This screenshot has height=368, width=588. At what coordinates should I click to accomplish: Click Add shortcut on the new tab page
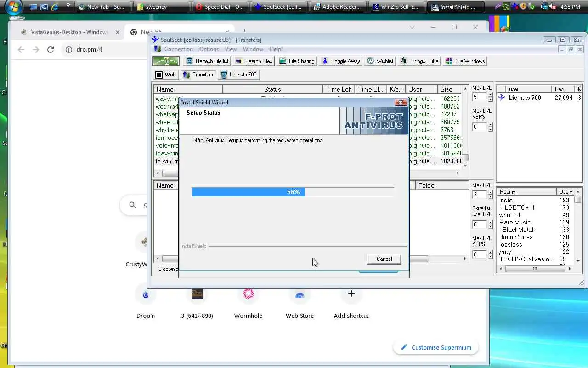coord(351,302)
